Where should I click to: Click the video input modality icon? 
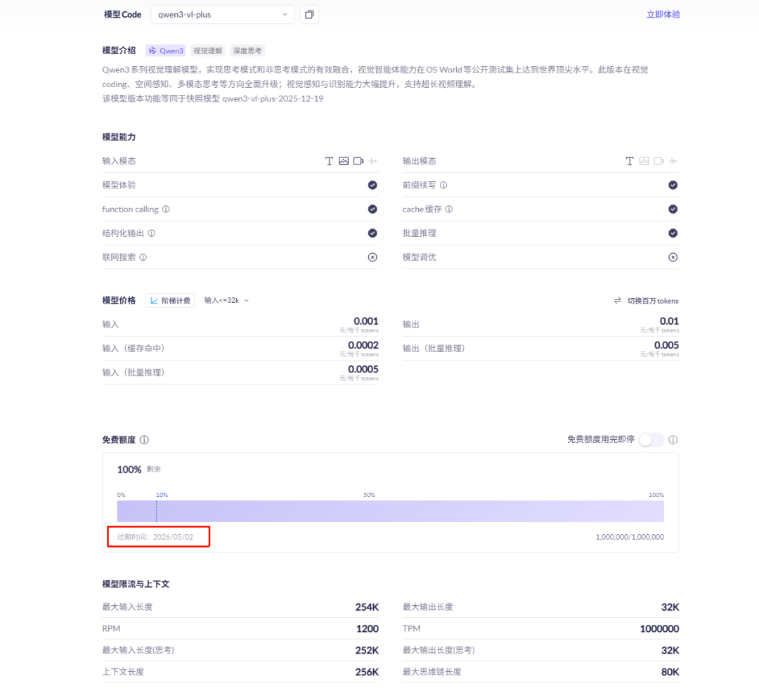point(358,161)
